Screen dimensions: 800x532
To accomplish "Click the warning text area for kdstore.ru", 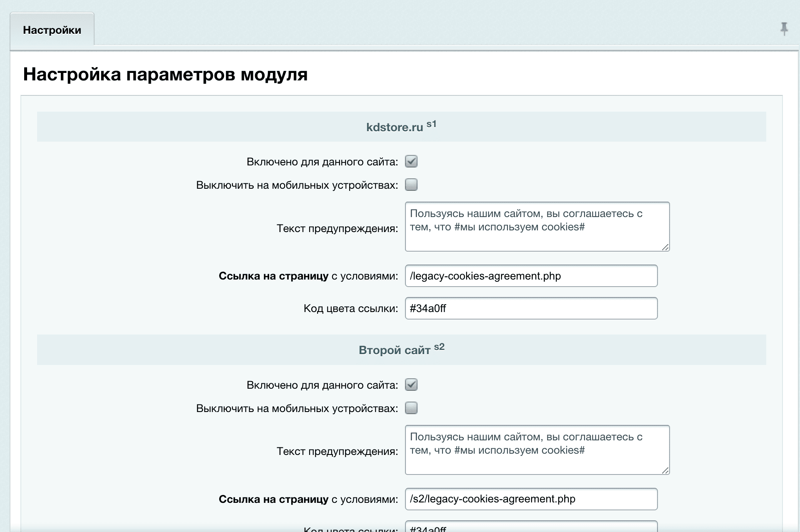I will [537, 227].
